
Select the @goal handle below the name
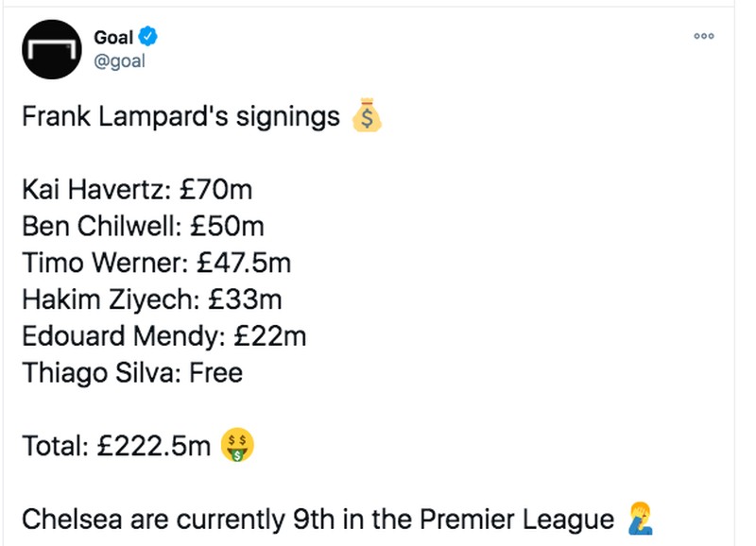[x=119, y=60]
